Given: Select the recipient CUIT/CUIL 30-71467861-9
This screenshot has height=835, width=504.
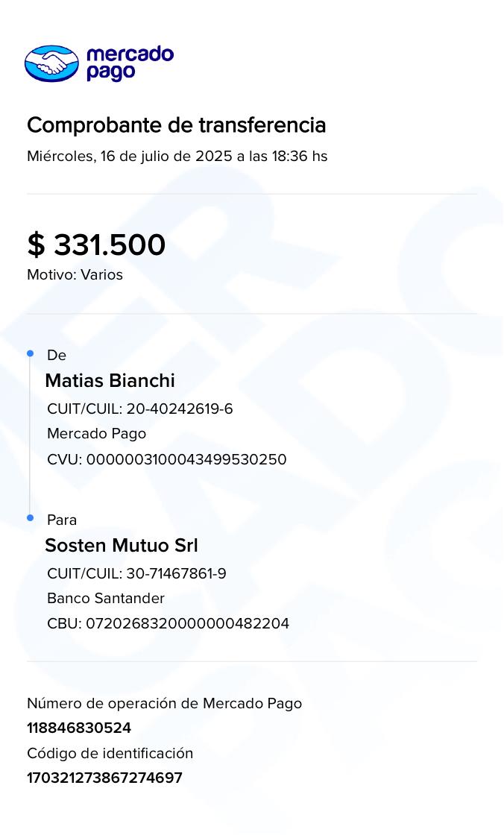Looking at the screenshot, I should [x=136, y=574].
